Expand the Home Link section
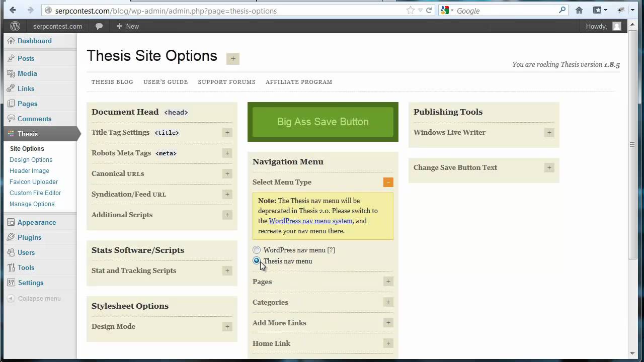This screenshot has width=644, height=362. tap(388, 343)
